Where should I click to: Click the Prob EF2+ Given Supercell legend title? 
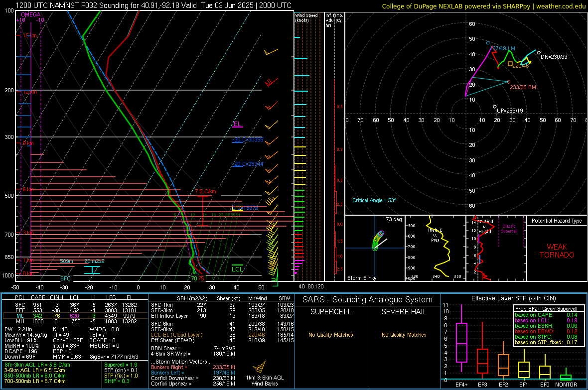tap(546, 309)
